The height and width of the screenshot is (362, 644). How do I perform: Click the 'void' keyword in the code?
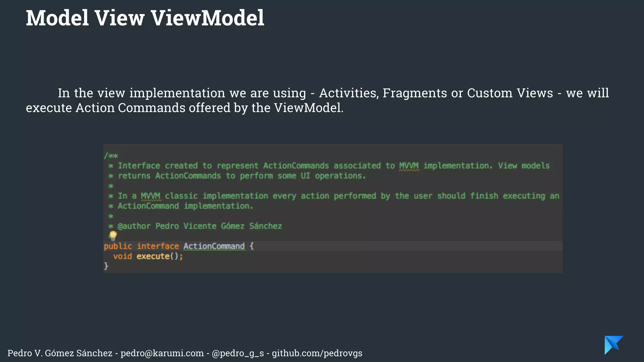click(x=122, y=256)
